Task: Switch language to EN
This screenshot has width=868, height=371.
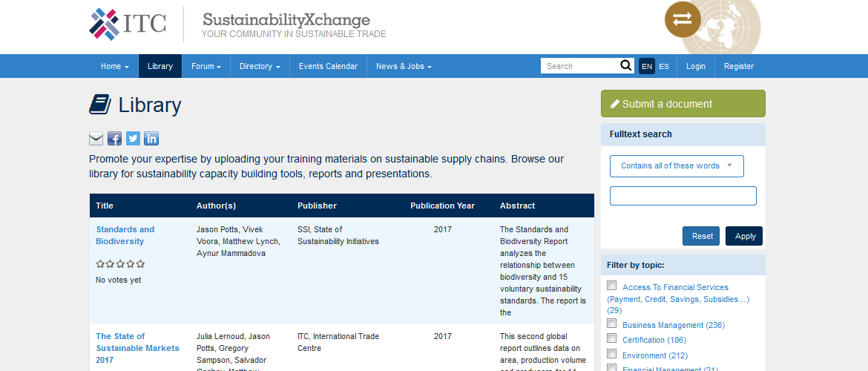Action: pyautogui.click(x=647, y=66)
